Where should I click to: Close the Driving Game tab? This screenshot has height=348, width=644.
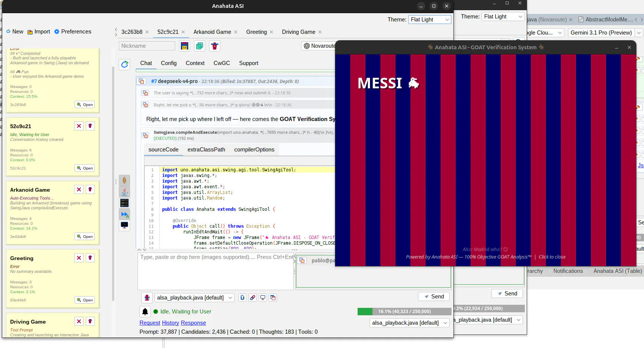[320, 32]
